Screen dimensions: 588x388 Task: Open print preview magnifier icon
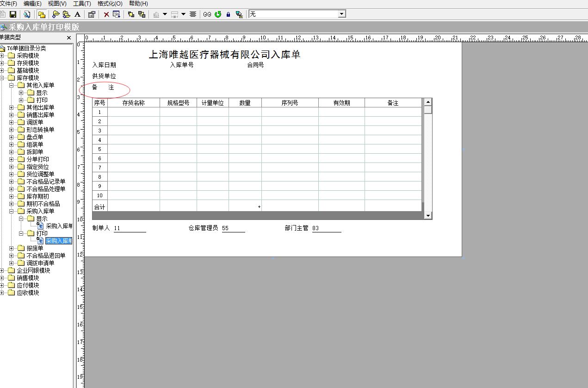pos(27,14)
